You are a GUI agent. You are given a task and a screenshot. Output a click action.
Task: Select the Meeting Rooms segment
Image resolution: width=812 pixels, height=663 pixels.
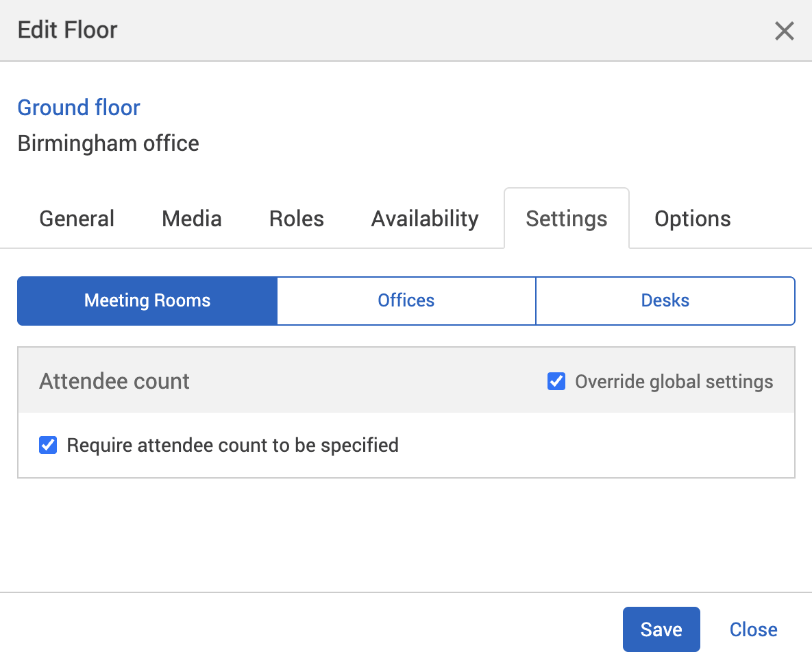[147, 300]
